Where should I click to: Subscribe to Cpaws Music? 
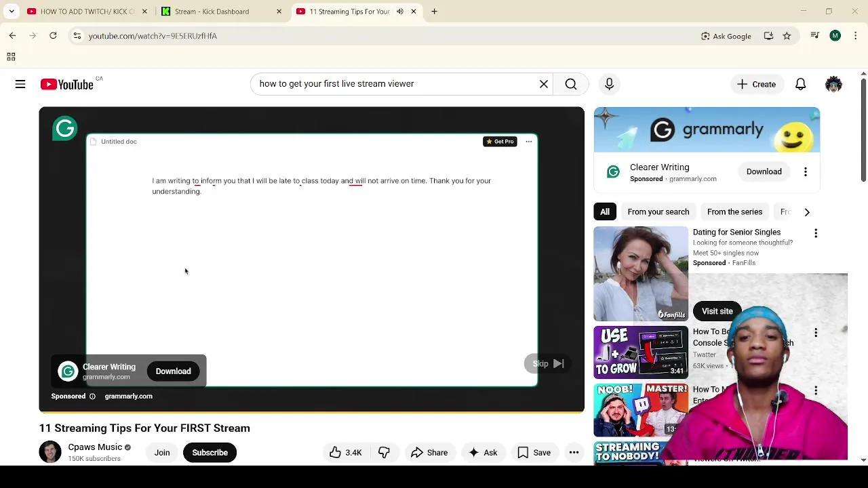[x=210, y=453]
